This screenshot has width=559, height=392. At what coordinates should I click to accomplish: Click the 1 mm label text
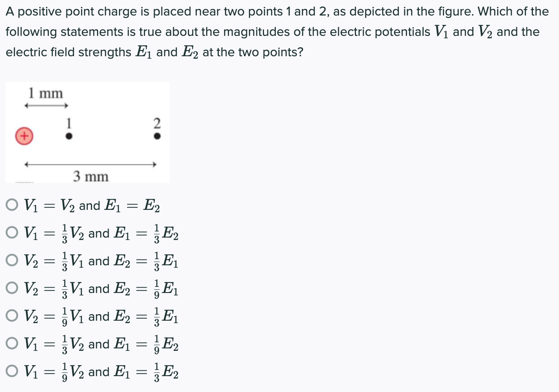pos(45,93)
